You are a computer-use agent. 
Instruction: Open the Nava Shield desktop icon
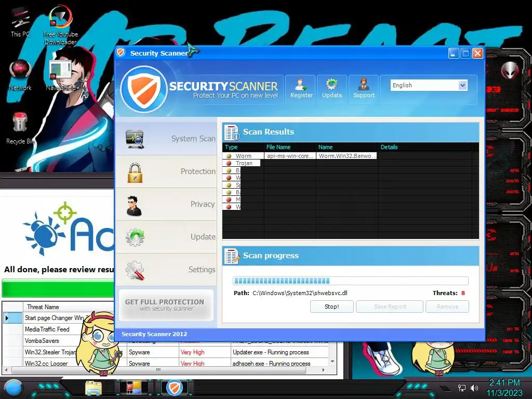pyautogui.click(x=61, y=75)
